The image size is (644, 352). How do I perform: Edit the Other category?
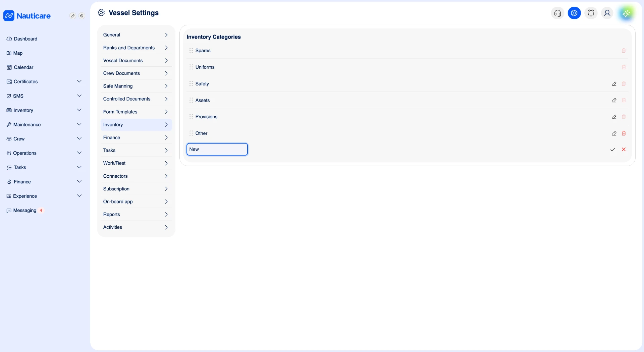tap(614, 133)
